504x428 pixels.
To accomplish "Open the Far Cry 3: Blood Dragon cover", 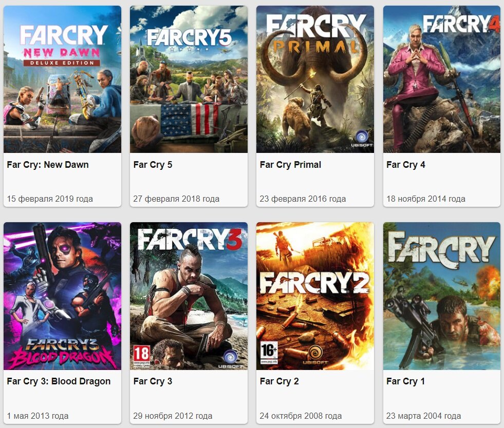I will [62, 296].
